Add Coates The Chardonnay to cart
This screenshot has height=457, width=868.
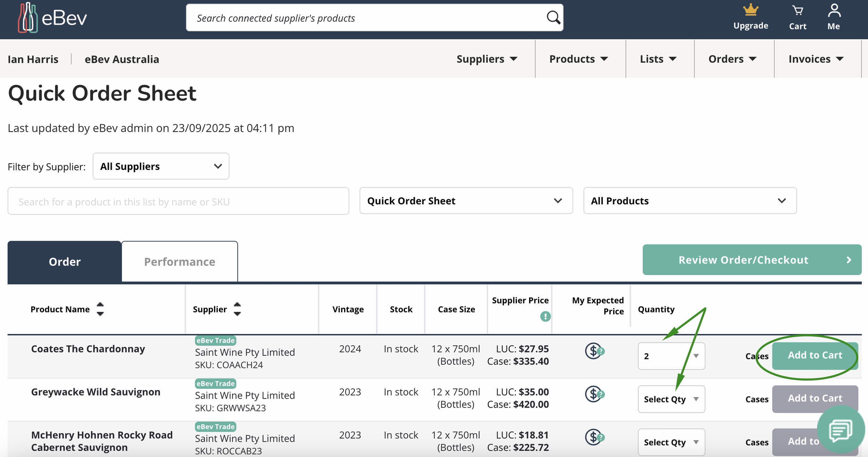815,355
